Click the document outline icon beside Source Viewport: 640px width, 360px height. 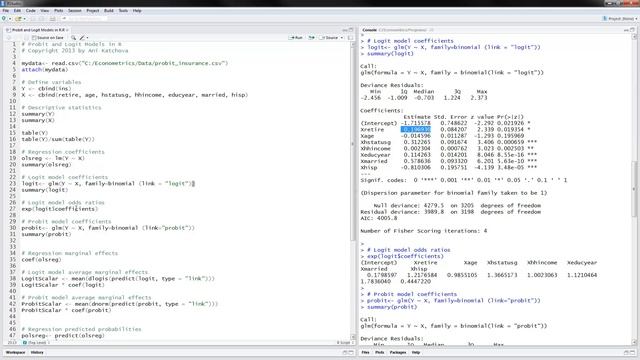click(351, 38)
